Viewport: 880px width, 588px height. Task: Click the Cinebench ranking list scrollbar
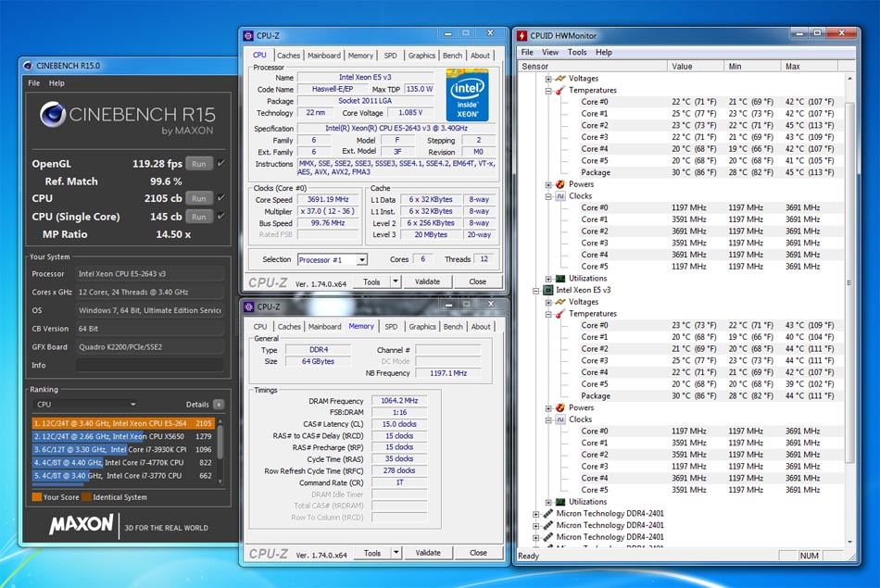[x=220, y=451]
